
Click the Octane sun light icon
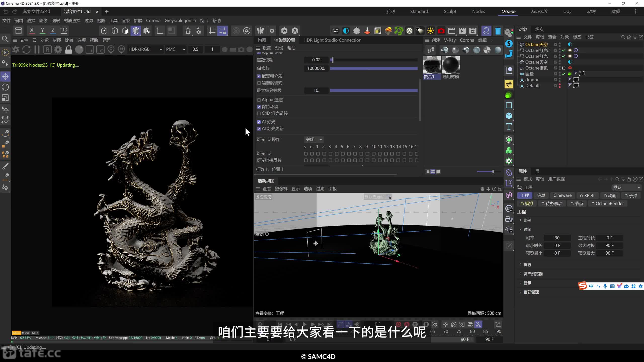(430, 31)
